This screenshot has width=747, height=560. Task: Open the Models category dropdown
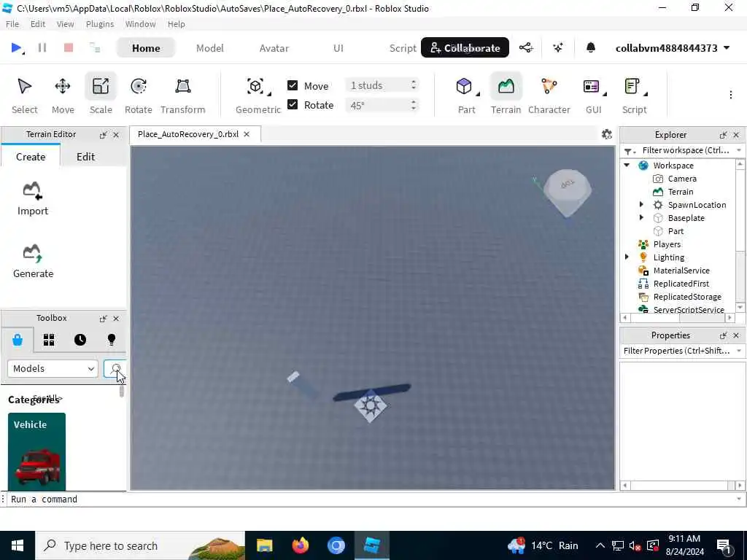click(53, 368)
